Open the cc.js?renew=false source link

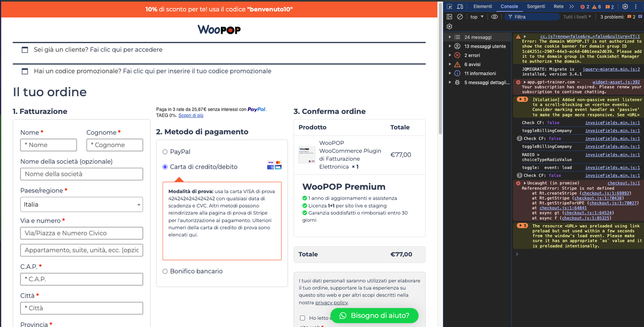click(x=590, y=37)
